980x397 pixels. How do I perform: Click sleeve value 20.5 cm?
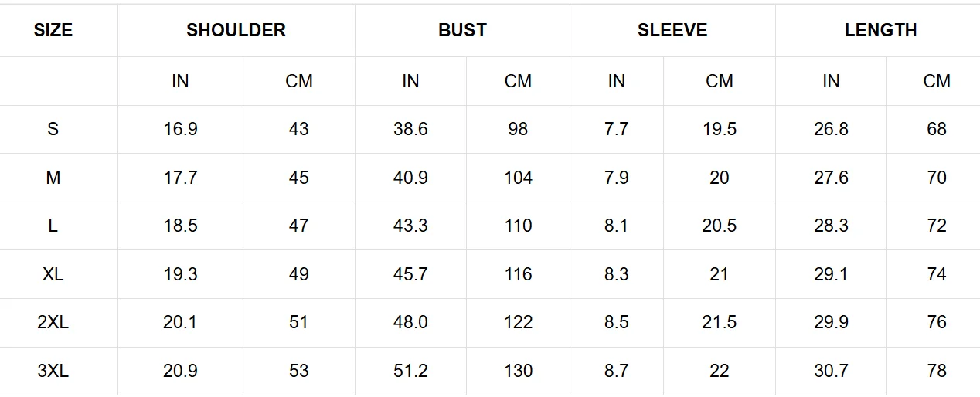coord(720,226)
